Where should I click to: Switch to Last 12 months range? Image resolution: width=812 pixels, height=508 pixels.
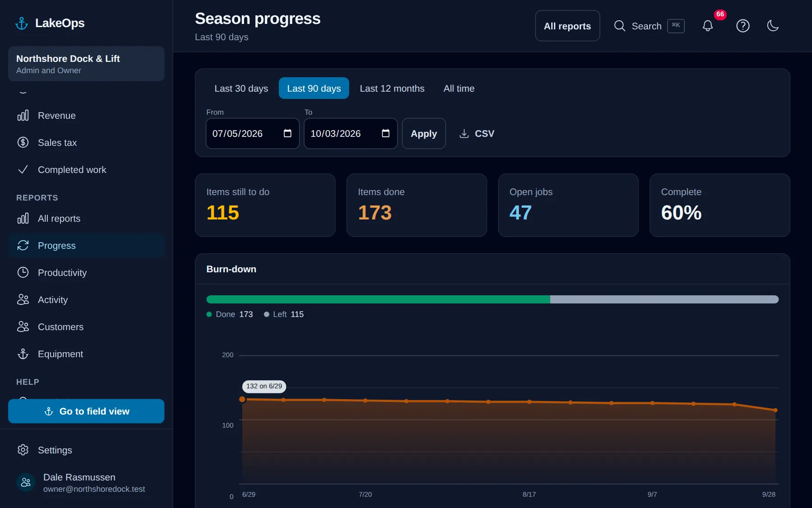(x=392, y=89)
